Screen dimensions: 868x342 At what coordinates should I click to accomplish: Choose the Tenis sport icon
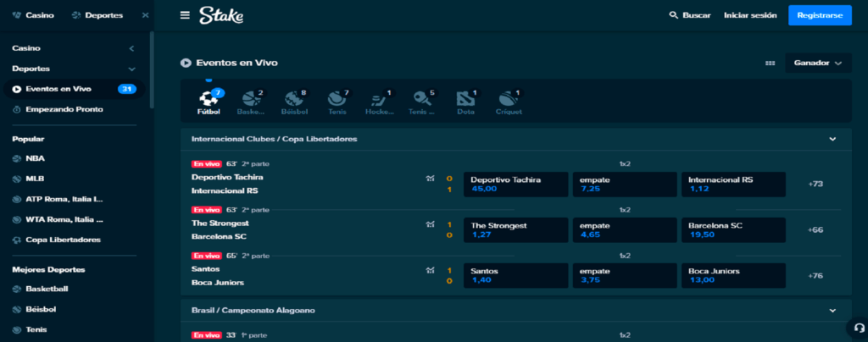[x=337, y=101]
